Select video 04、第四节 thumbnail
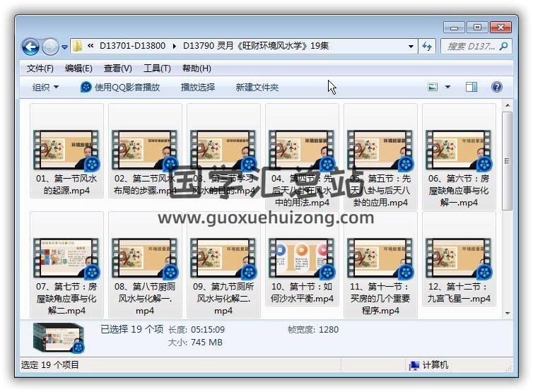 (x=302, y=150)
